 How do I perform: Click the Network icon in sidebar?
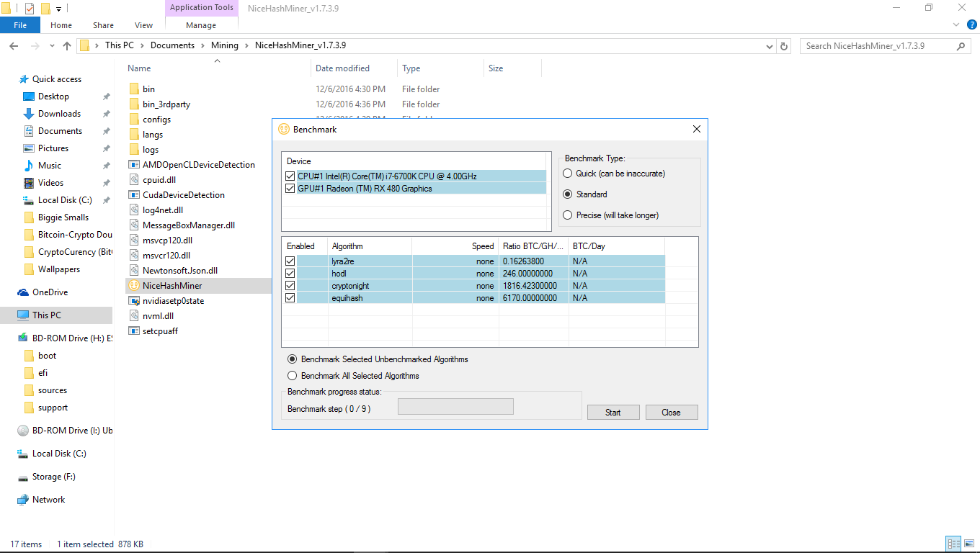[23, 500]
